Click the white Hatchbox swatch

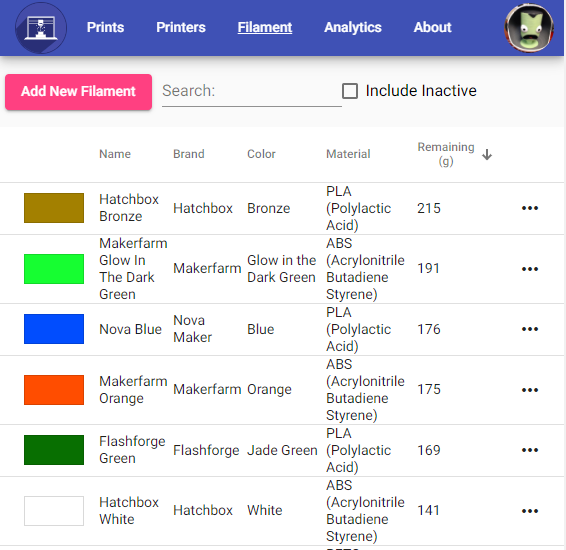coord(54,511)
